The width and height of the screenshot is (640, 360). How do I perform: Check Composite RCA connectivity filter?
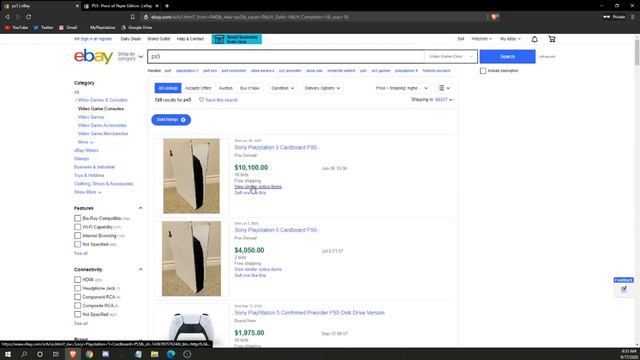point(78,305)
